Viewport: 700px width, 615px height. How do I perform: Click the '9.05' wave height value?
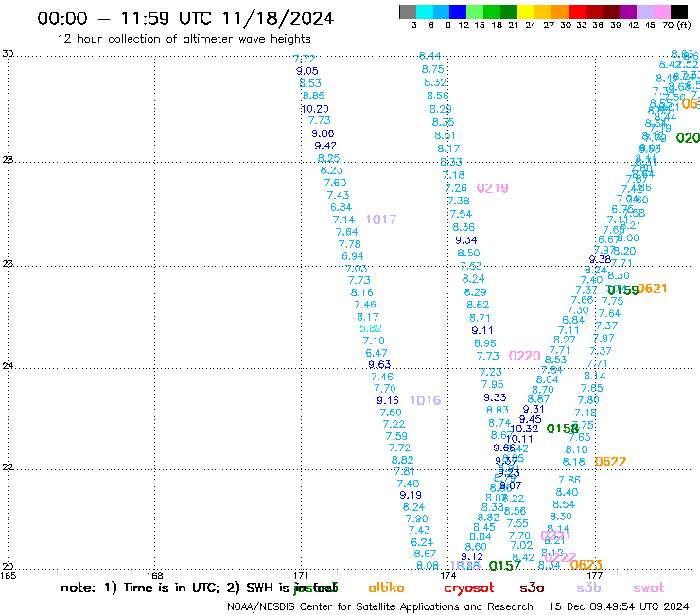(x=307, y=71)
